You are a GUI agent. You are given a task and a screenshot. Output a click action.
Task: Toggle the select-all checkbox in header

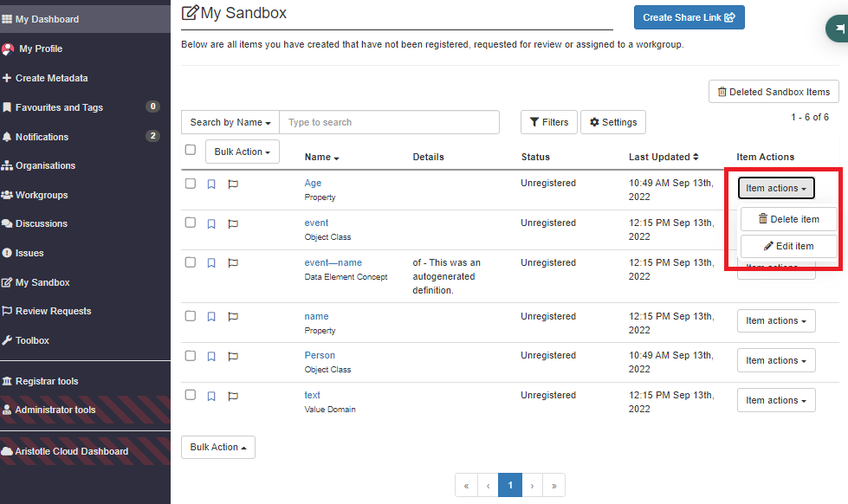tap(191, 150)
